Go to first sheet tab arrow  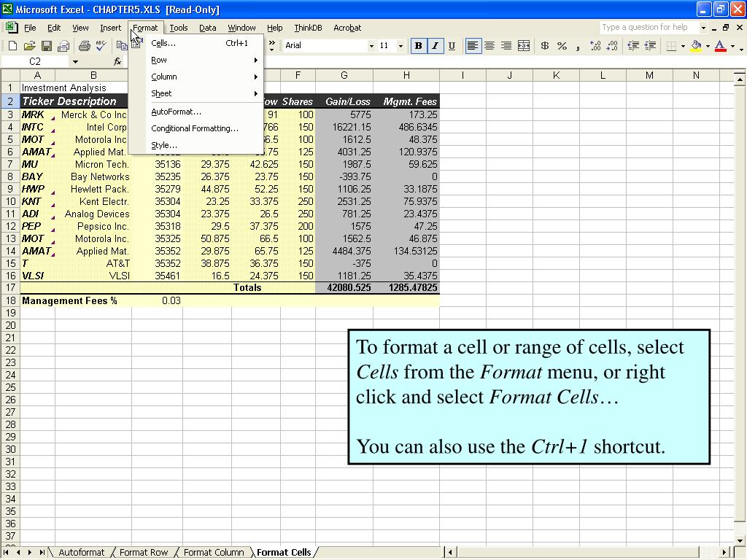6,553
